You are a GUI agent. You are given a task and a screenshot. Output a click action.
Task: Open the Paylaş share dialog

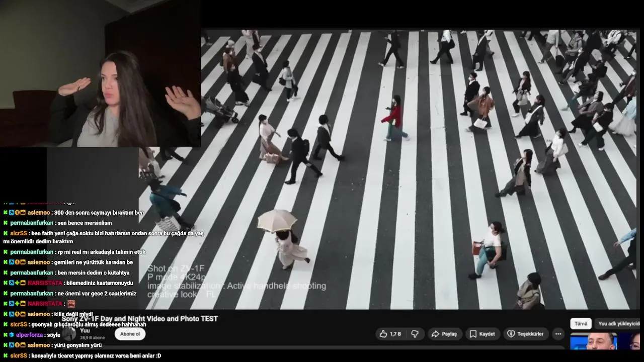[x=444, y=334]
